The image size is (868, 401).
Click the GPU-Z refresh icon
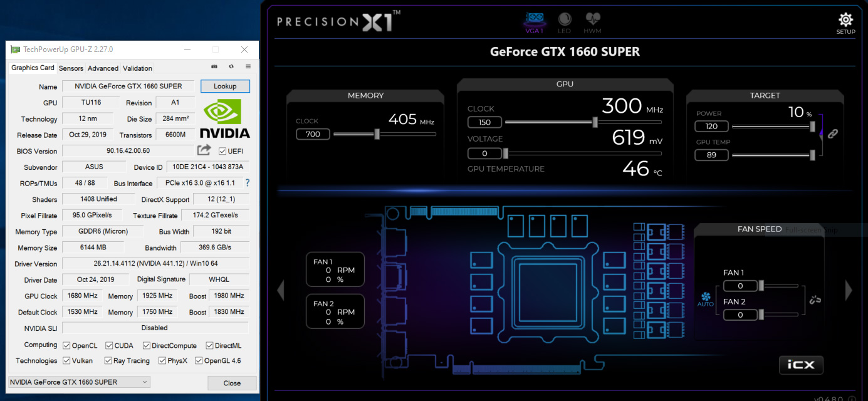pyautogui.click(x=231, y=66)
